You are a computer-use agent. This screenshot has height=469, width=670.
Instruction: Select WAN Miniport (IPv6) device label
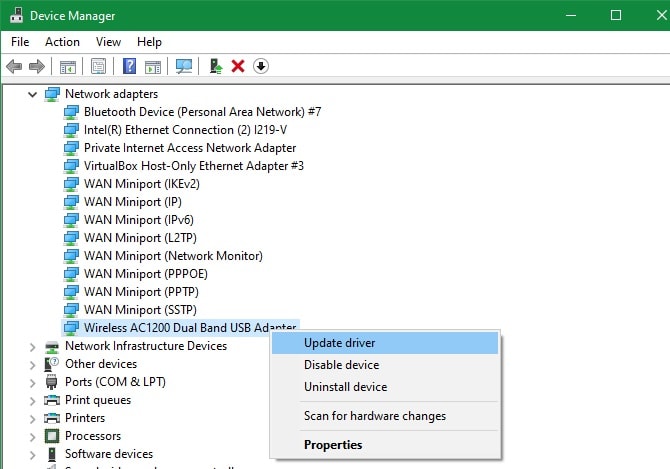click(x=139, y=220)
